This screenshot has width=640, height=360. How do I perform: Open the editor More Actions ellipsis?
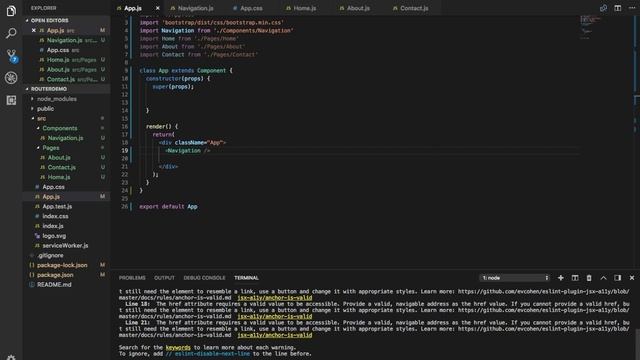point(632,8)
